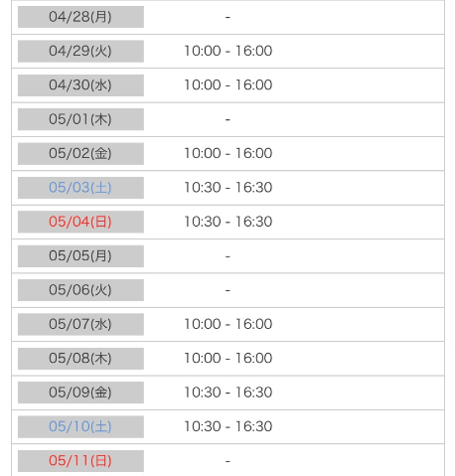The width and height of the screenshot is (455, 476).
Task: Click the red 05/04(日) Sunday label
Action: [x=80, y=222]
